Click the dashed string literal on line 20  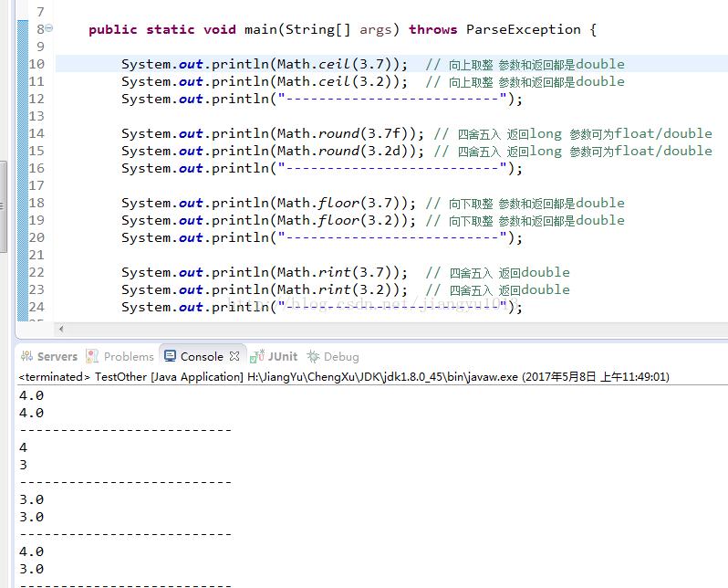(x=392, y=237)
